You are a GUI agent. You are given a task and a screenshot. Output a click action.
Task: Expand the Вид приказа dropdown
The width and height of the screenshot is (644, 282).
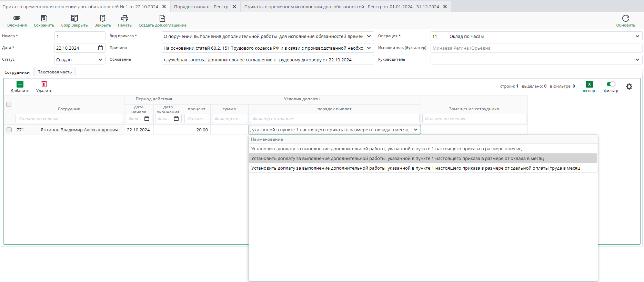[369, 36]
